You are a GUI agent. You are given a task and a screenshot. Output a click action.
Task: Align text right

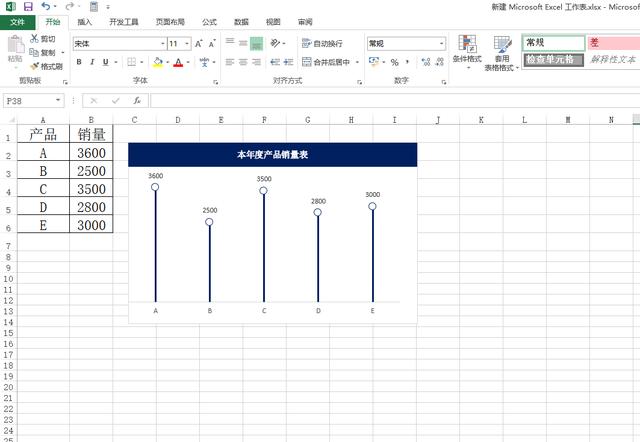(x=256, y=62)
